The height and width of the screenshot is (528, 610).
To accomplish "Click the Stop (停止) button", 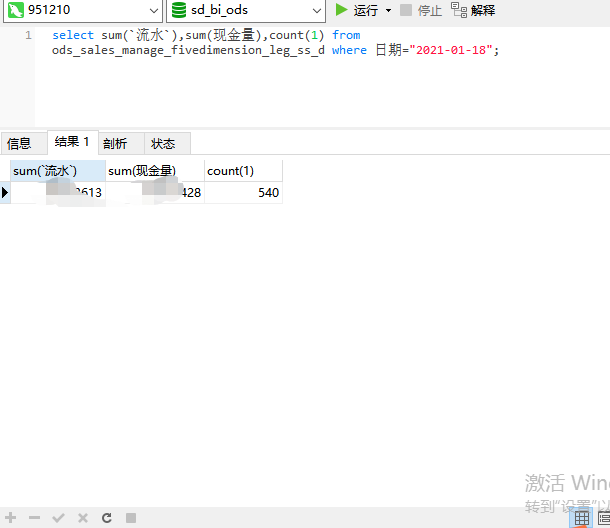I will pyautogui.click(x=421, y=10).
